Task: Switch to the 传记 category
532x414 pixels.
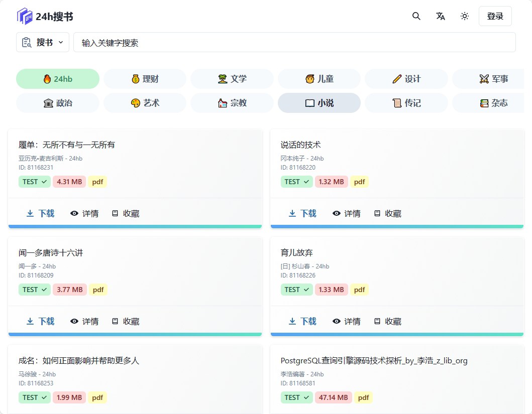Action: tap(406, 102)
